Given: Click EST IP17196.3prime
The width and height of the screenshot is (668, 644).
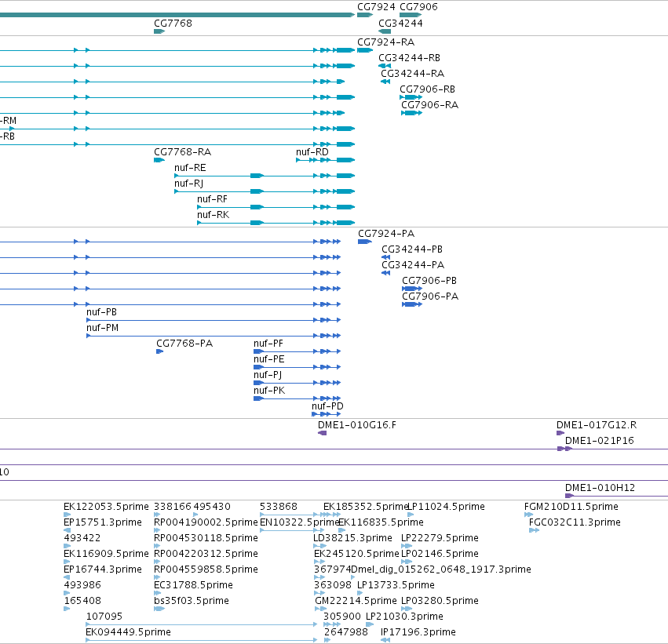Looking at the screenshot, I should click(x=385, y=641).
